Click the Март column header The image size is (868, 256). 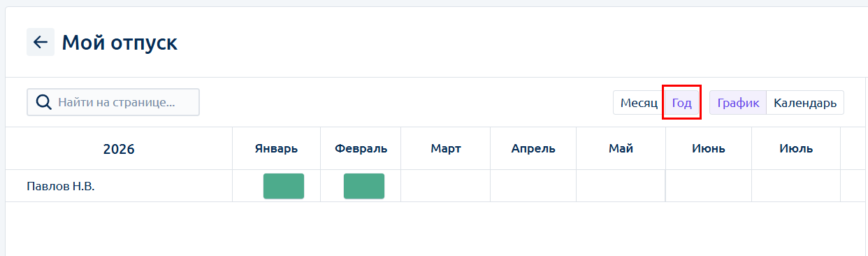[x=446, y=148]
